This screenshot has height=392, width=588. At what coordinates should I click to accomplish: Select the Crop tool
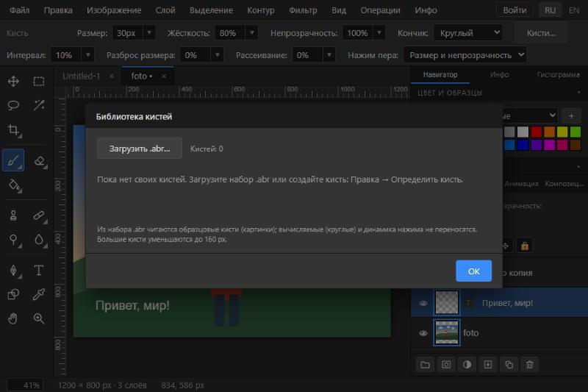pyautogui.click(x=13, y=129)
